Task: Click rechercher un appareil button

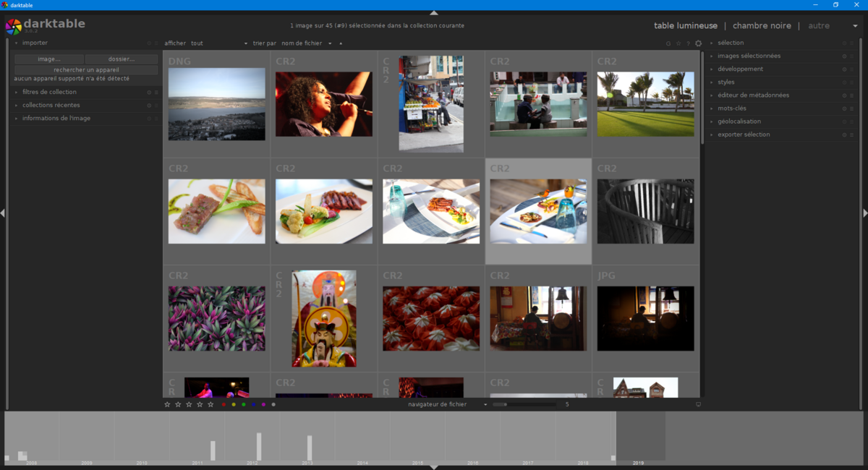Action: click(x=86, y=70)
